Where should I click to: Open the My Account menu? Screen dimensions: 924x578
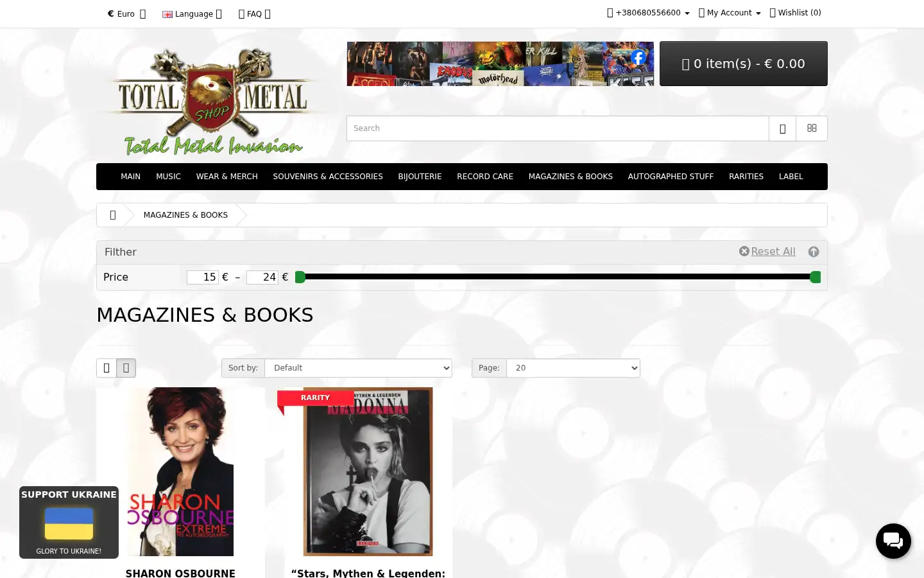[x=730, y=13]
